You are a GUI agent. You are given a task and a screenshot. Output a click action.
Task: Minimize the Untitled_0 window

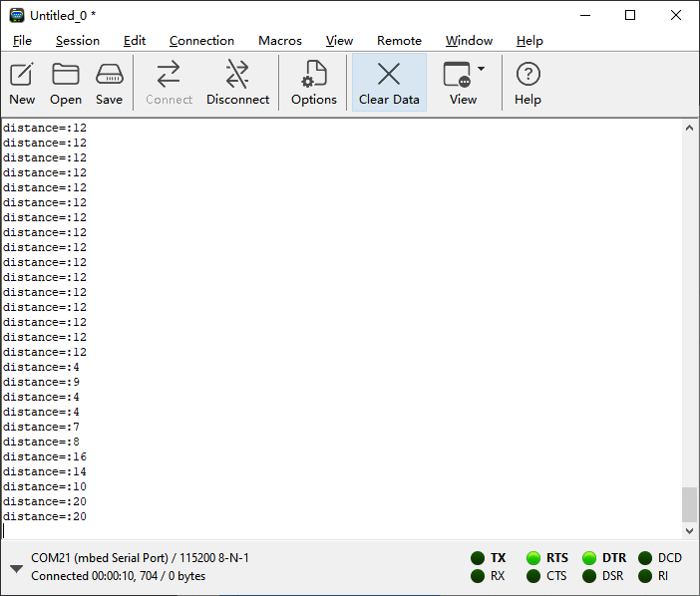pyautogui.click(x=585, y=15)
